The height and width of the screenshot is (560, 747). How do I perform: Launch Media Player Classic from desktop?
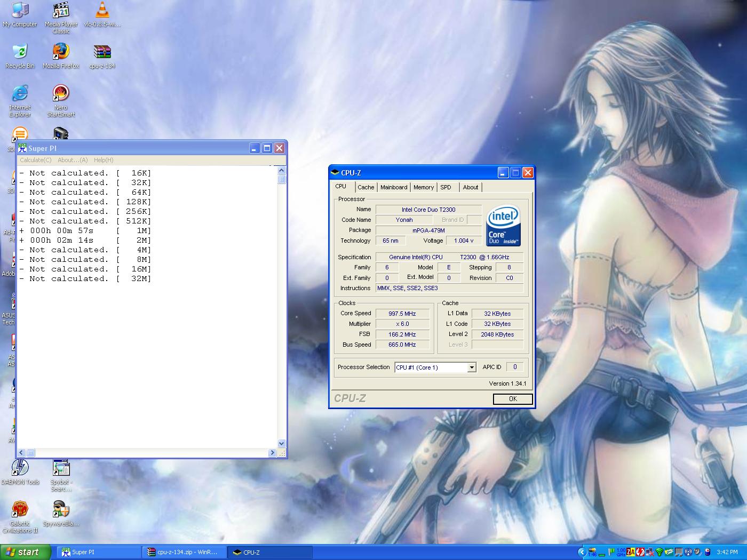point(61,18)
